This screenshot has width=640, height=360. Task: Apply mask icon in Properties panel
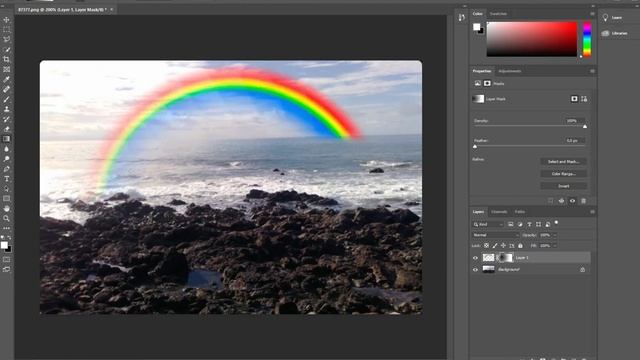tap(562, 201)
